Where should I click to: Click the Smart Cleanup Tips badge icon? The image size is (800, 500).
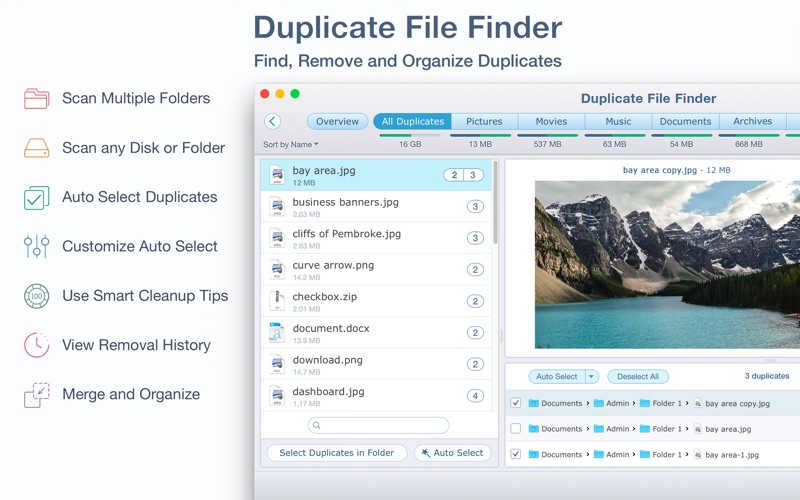point(36,296)
